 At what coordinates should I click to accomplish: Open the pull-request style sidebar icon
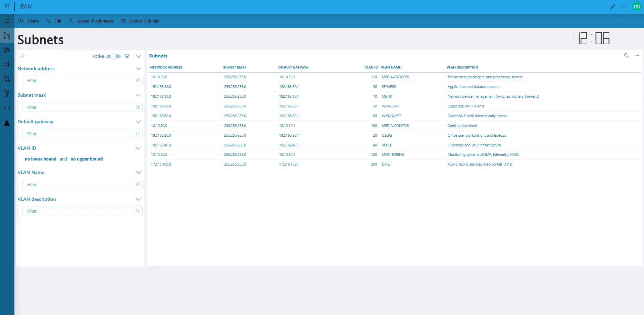point(7,79)
